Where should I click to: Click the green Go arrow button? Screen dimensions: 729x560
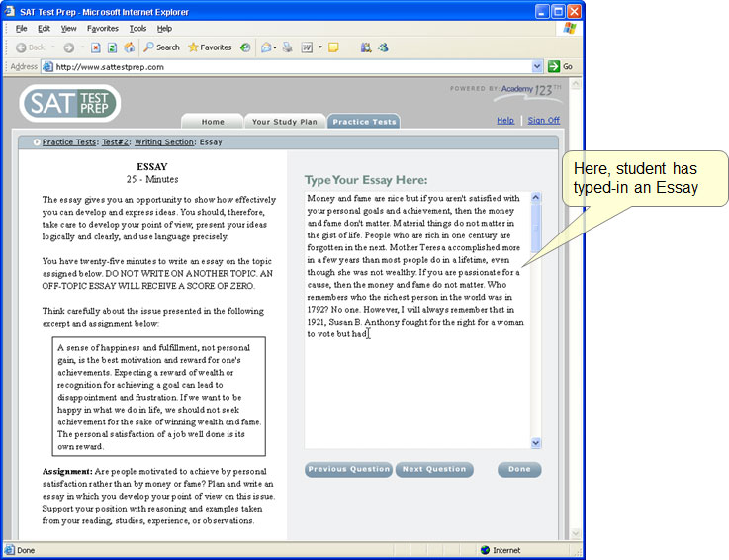tap(553, 66)
